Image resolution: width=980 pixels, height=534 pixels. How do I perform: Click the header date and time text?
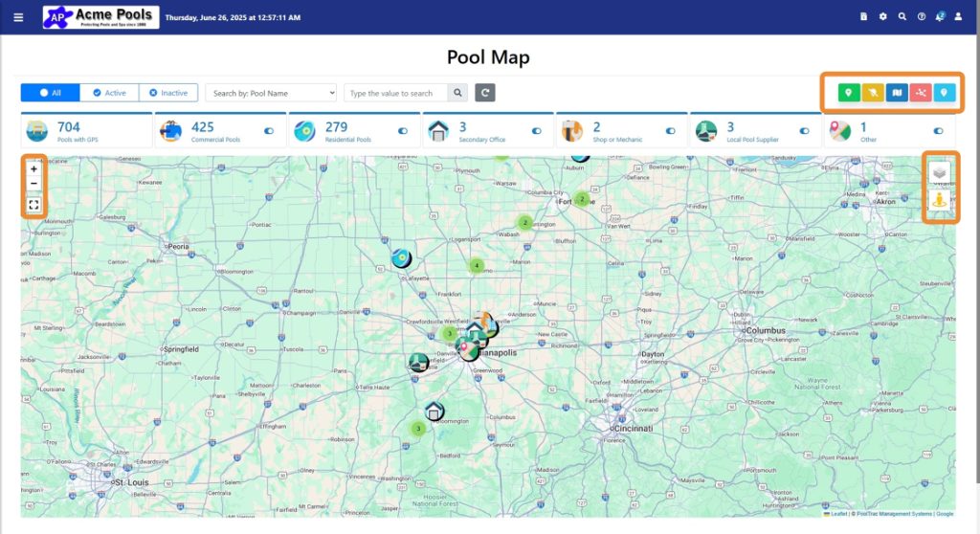pos(233,17)
